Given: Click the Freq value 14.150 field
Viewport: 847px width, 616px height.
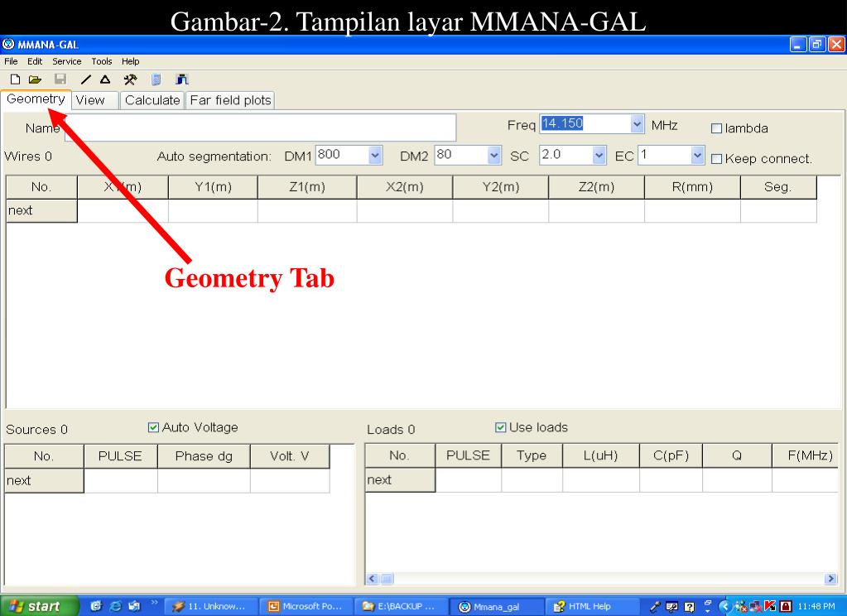Looking at the screenshot, I should click(585, 123).
